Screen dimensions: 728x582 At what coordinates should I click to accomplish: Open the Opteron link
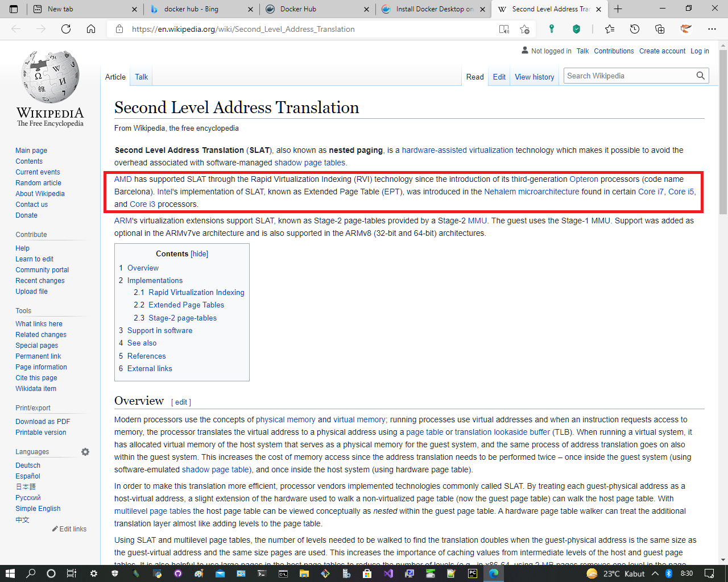[x=584, y=179]
